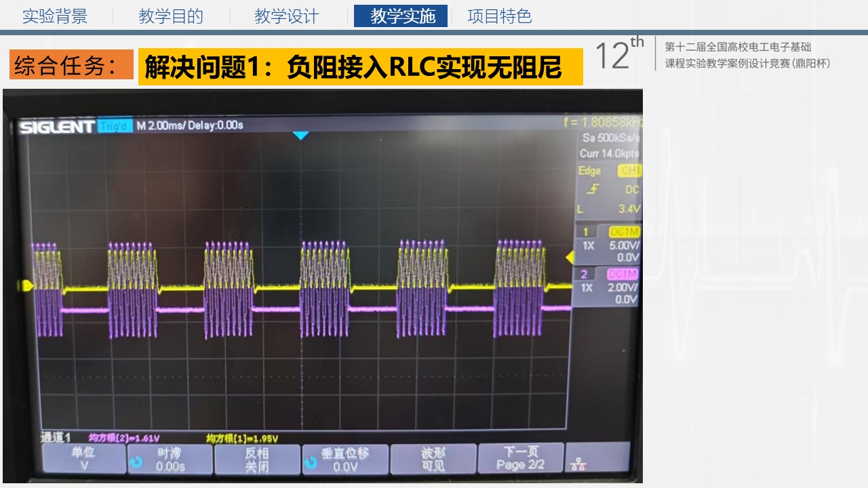Click the yellow trigger level arrow on right
The width and height of the screenshot is (868, 488).
pos(570,257)
